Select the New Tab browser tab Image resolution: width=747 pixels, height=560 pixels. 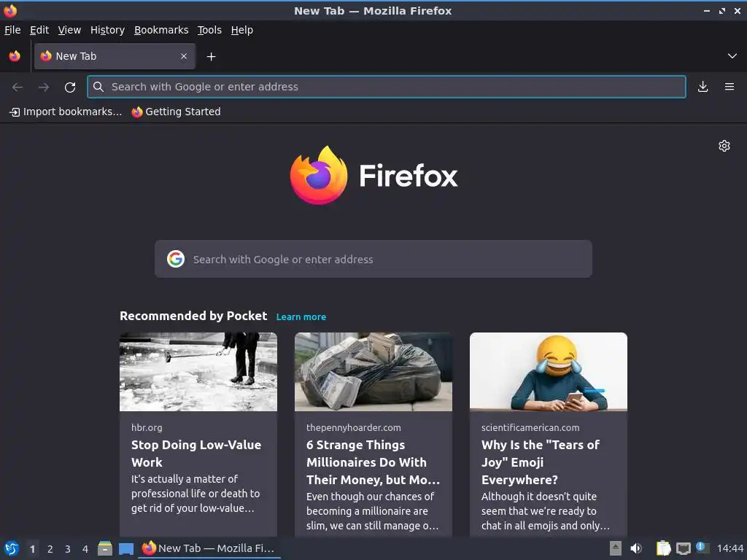coord(115,56)
